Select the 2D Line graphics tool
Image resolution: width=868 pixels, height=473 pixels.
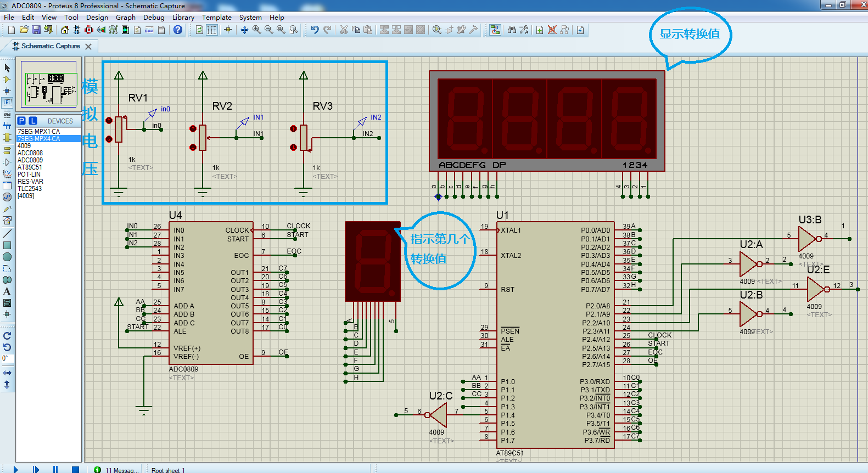pyautogui.click(x=7, y=234)
